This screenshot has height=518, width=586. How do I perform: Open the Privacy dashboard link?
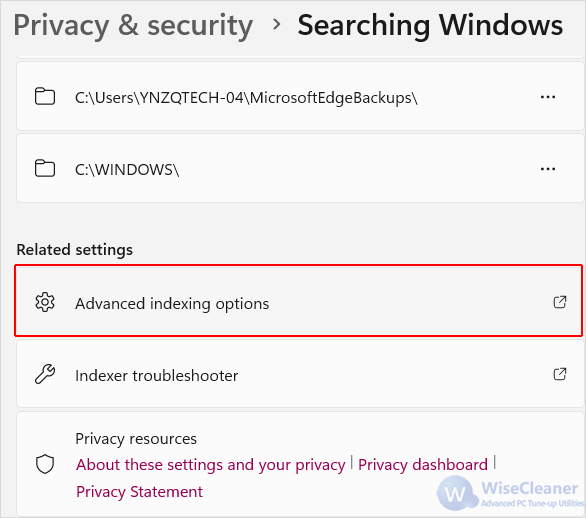pyautogui.click(x=423, y=465)
